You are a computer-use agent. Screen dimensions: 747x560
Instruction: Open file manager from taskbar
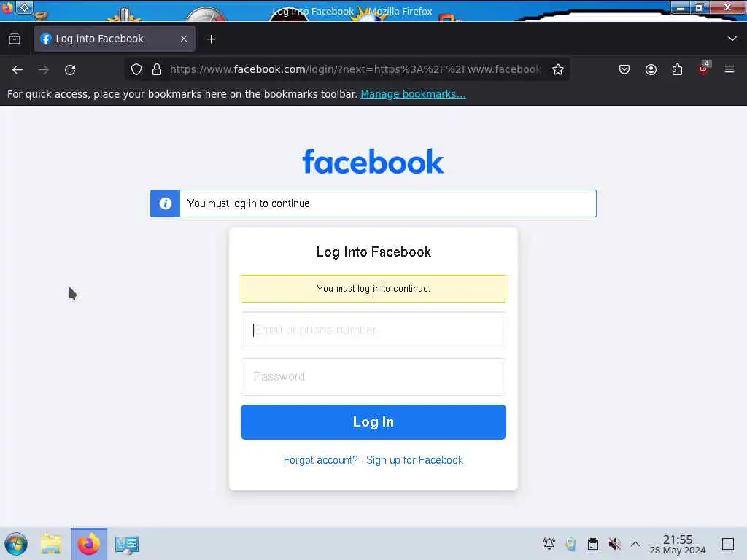(x=51, y=544)
